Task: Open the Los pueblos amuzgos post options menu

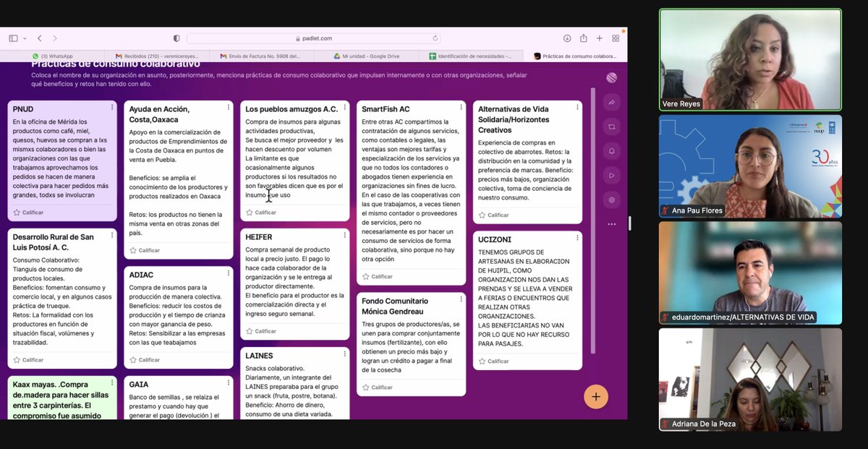Action: point(344,108)
